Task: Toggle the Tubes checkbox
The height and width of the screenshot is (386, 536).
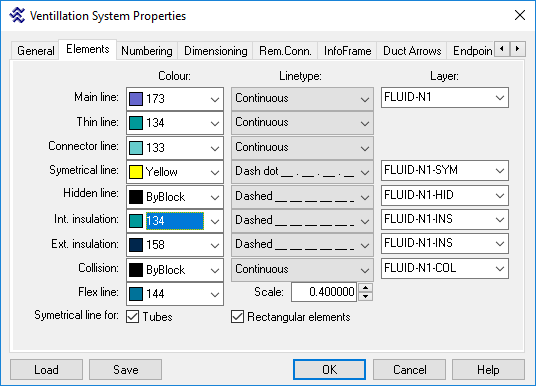Action: tap(132, 317)
